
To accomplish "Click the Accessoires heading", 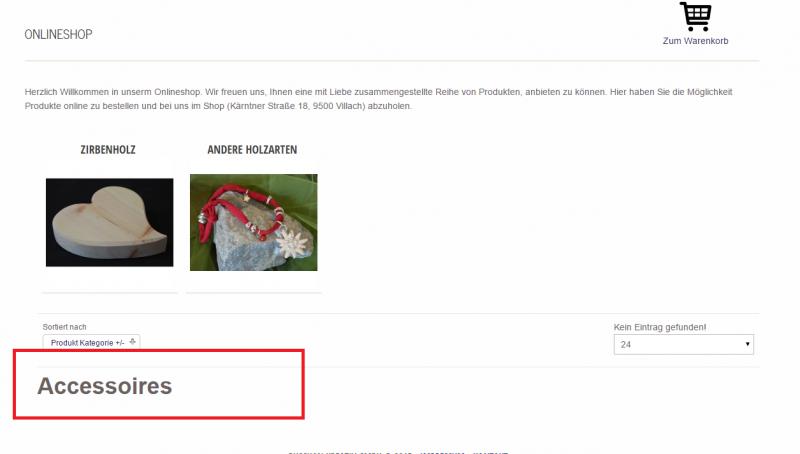I will coord(105,386).
